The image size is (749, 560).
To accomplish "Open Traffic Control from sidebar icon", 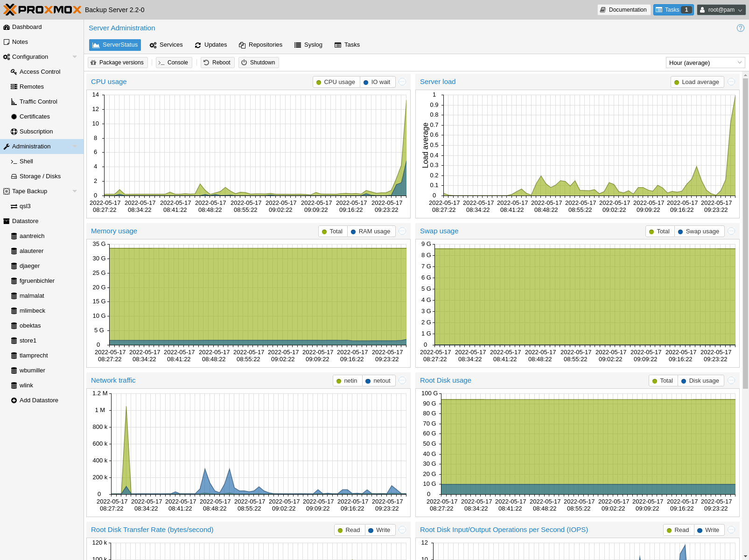I will [x=14, y=102].
